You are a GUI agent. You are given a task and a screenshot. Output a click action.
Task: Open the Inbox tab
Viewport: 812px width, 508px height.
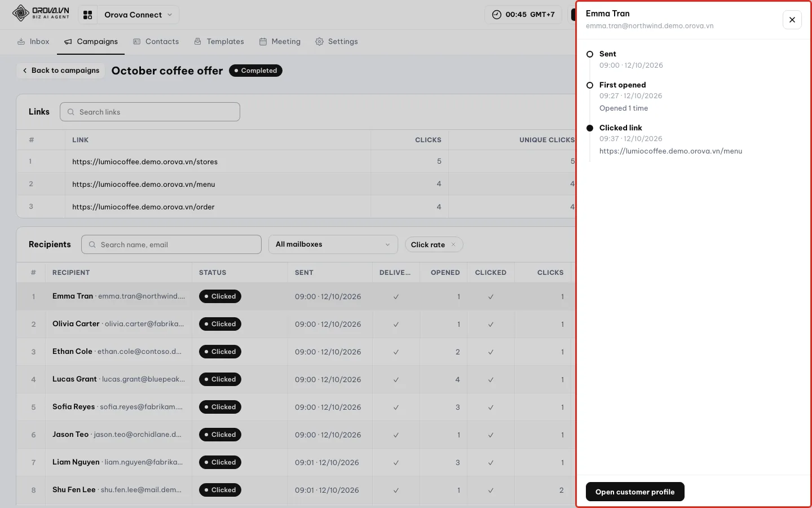tap(33, 42)
